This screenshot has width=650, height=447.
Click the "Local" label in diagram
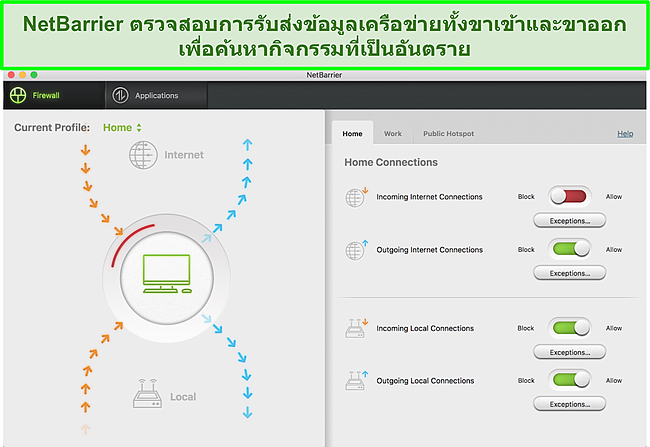[183, 397]
